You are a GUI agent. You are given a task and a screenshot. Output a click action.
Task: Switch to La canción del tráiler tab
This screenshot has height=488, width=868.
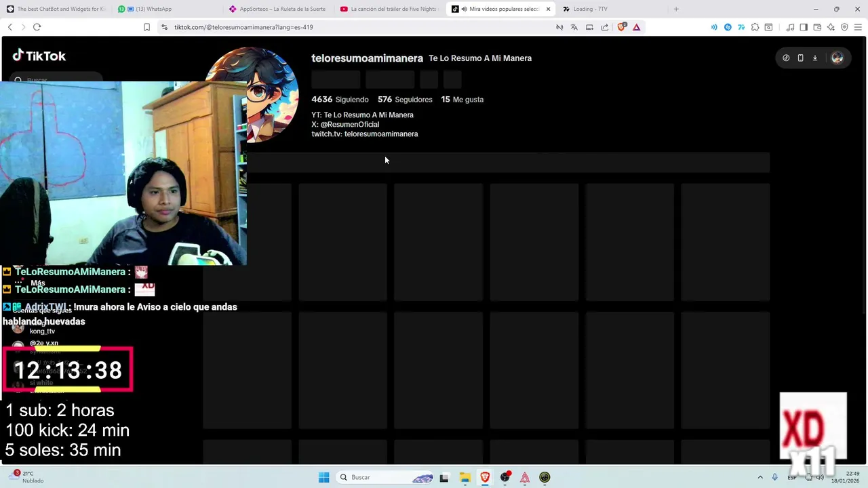pos(391,9)
